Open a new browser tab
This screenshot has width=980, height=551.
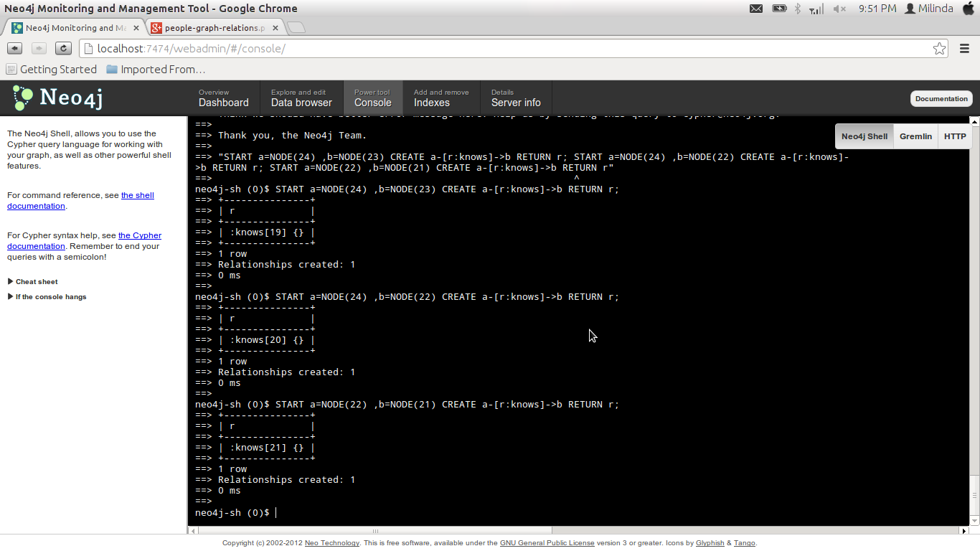pos(296,28)
